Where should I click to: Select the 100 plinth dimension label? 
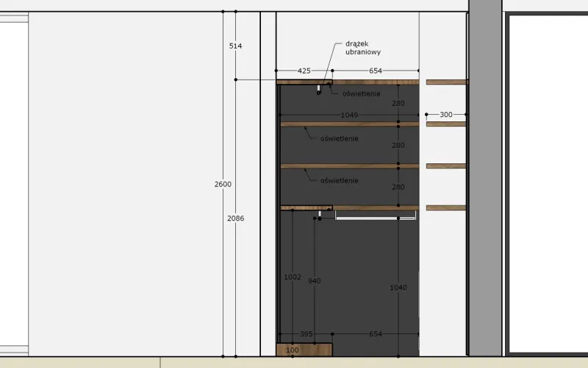tap(293, 350)
